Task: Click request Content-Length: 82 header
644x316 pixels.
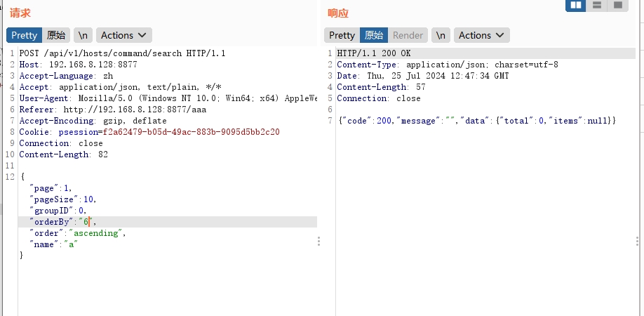Action: (64, 154)
